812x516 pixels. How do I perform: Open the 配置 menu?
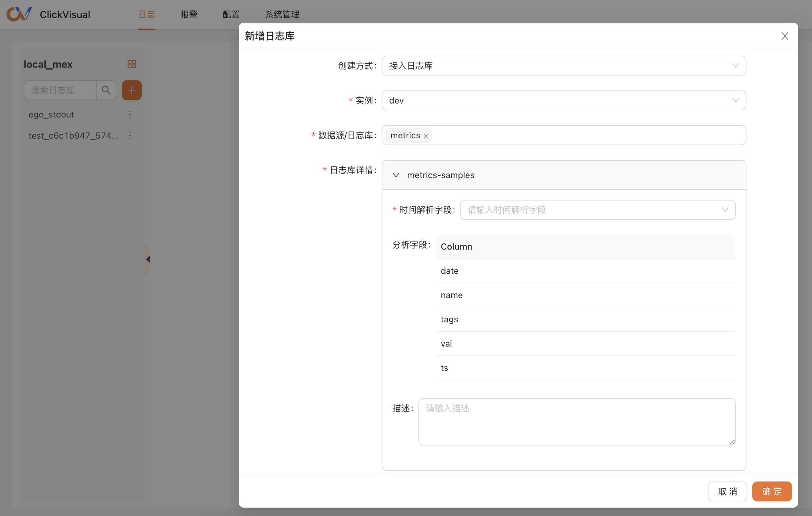(x=231, y=15)
